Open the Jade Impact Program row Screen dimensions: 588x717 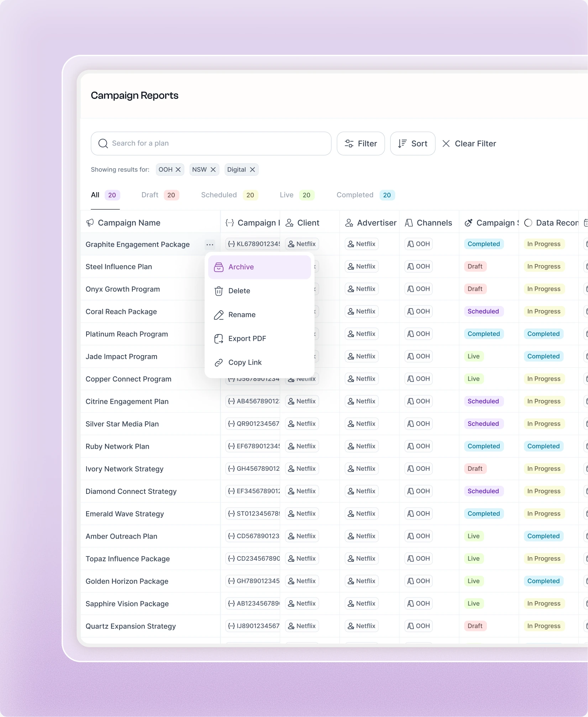click(x=121, y=357)
